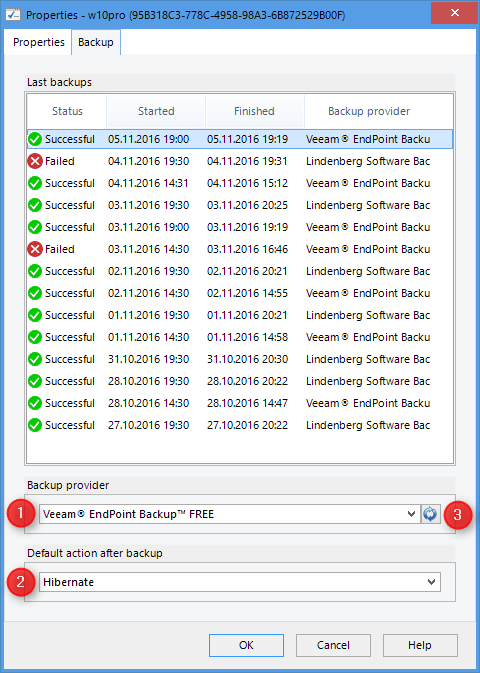Select finished time 28.10.2016 14:47

(248, 403)
